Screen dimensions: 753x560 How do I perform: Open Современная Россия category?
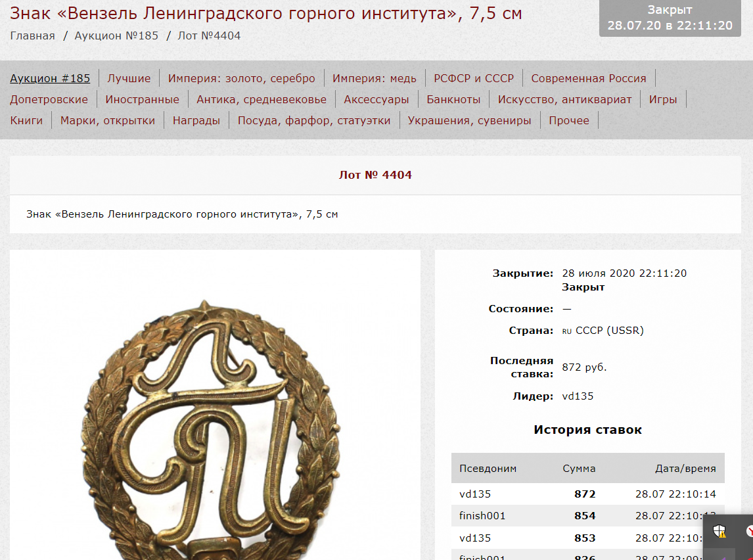588,78
